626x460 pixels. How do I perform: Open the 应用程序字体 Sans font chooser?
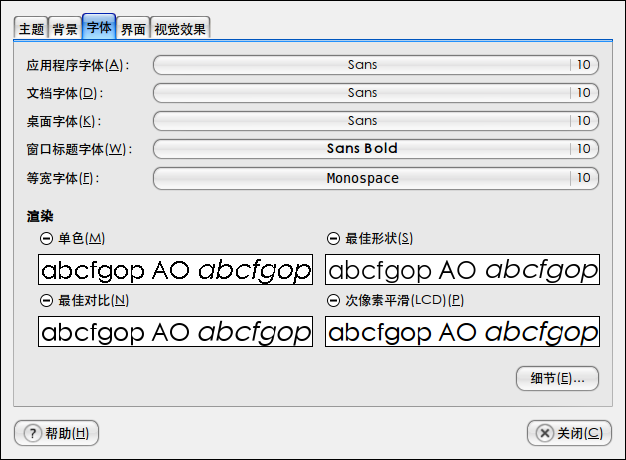pos(376,65)
